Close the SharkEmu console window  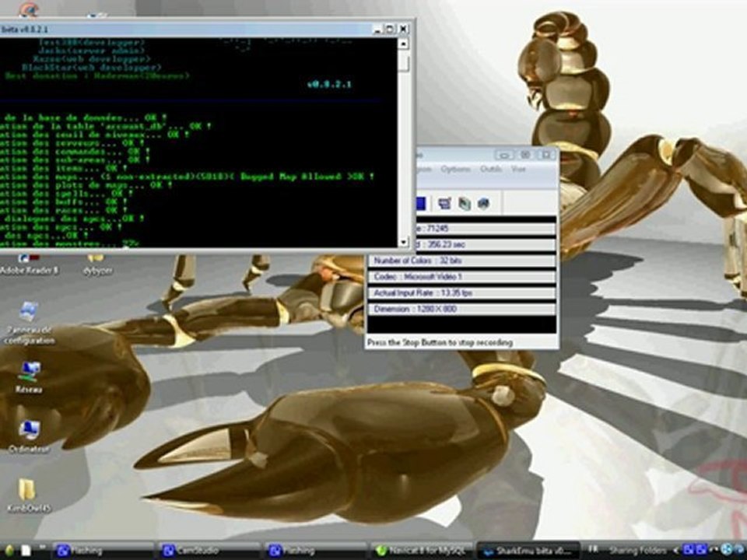click(403, 29)
